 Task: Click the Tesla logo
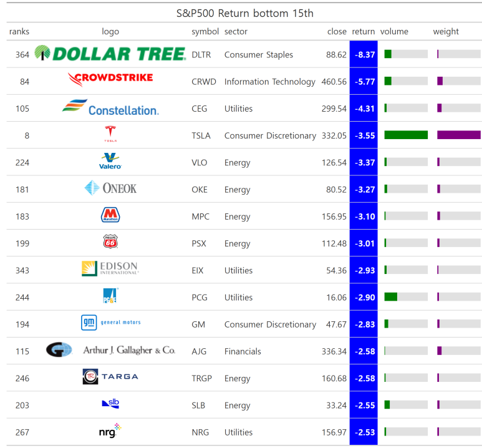[x=110, y=134]
